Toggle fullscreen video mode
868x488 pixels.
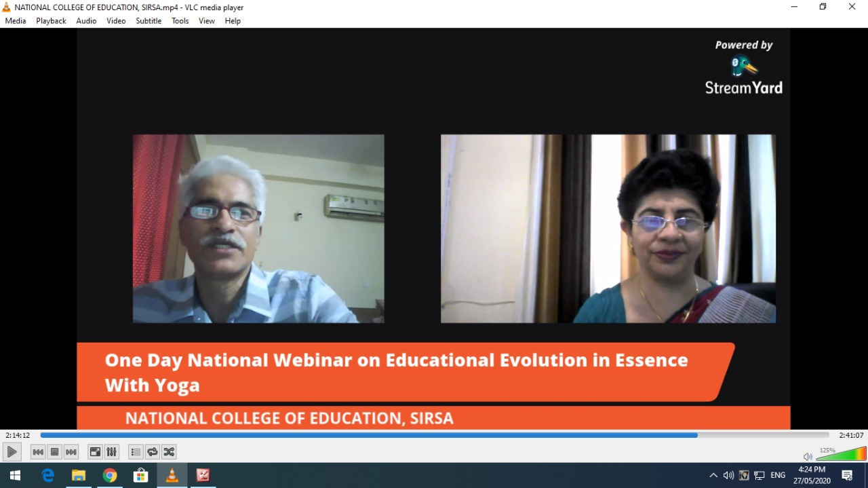click(x=95, y=452)
